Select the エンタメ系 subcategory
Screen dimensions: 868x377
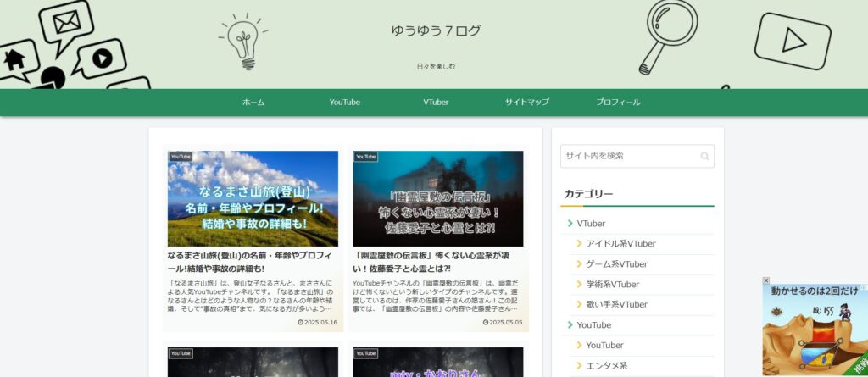607,365
